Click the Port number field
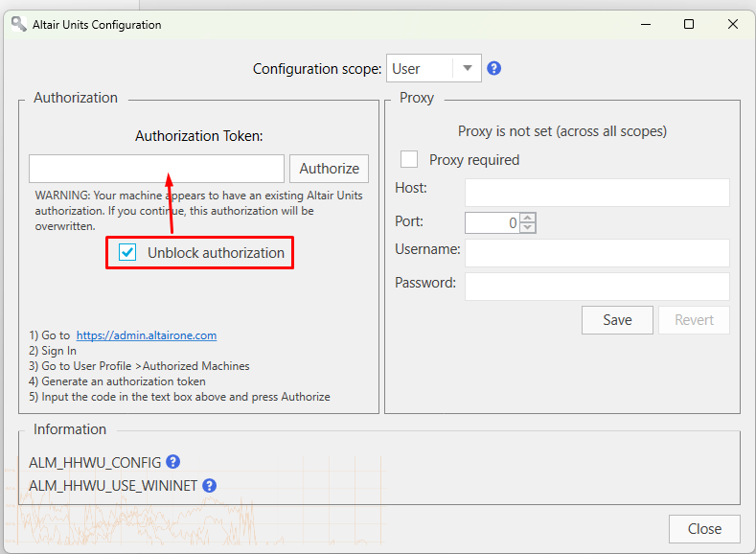The image size is (756, 554). [492, 222]
